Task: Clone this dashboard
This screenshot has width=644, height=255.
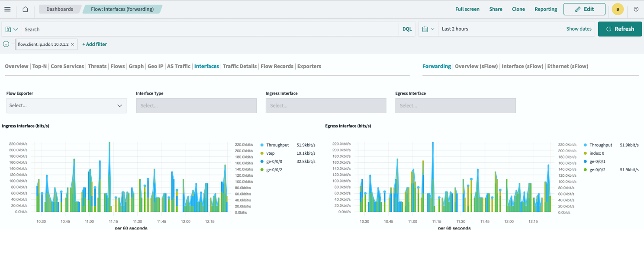Action: click(x=518, y=9)
